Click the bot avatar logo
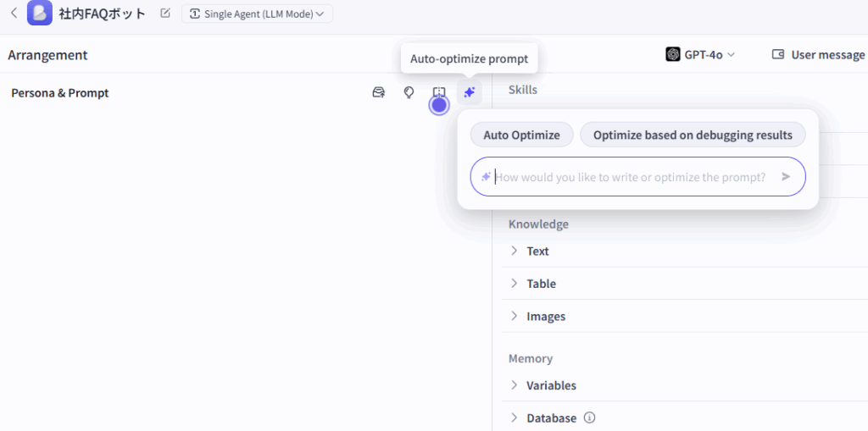 pos(39,14)
